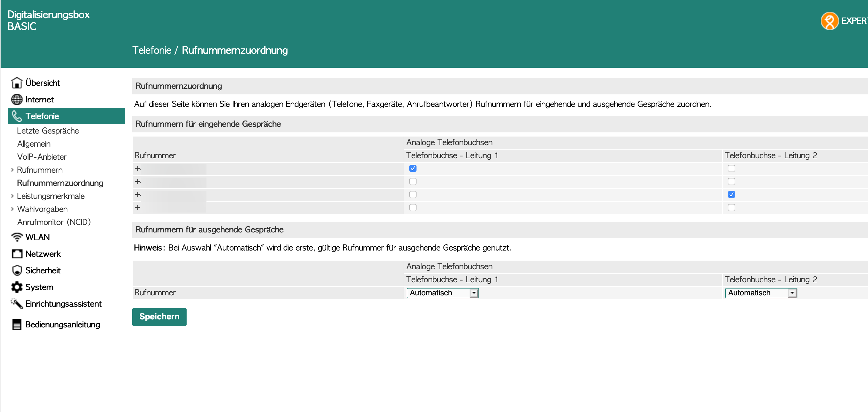Image resolution: width=868 pixels, height=412 pixels.
Task: Open Letzte Gespräche page
Action: point(48,131)
